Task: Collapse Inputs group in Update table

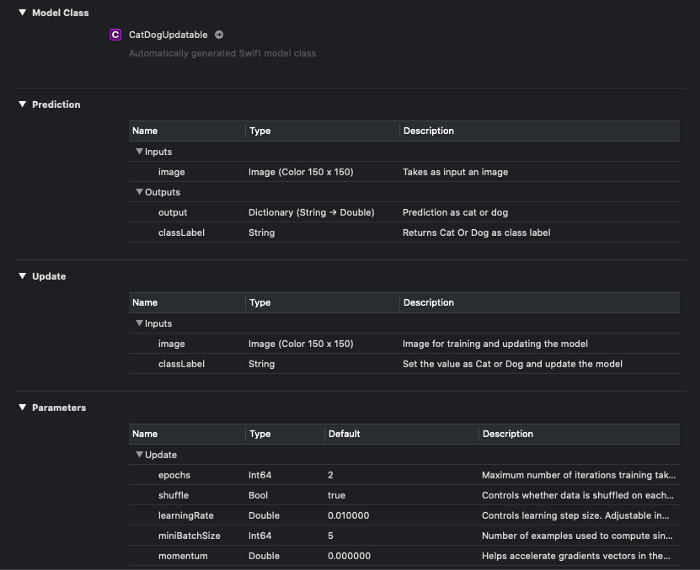Action: 139,324
